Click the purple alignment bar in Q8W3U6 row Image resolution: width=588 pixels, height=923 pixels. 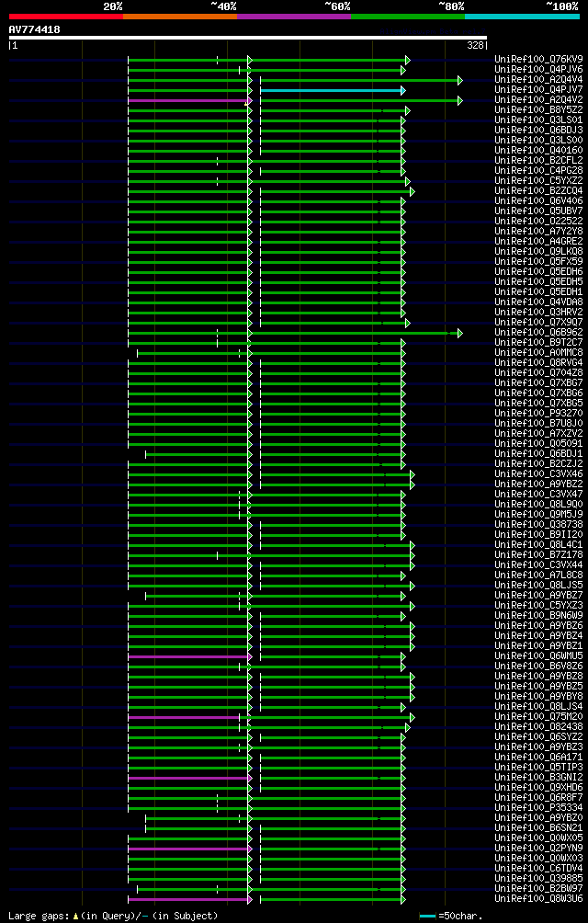pos(187,899)
